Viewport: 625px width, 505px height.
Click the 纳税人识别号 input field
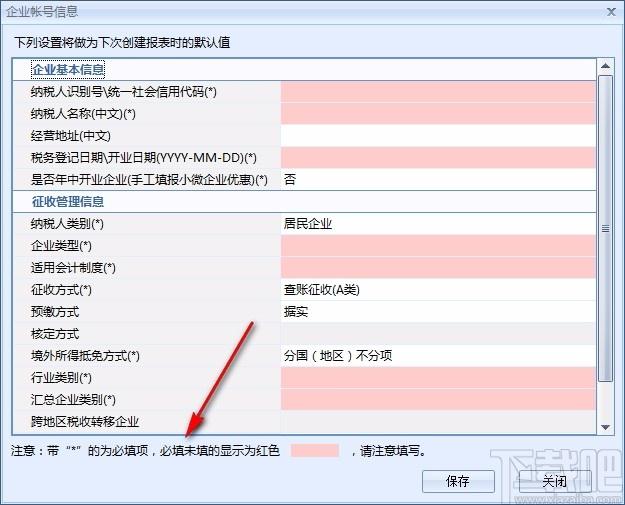click(438, 92)
